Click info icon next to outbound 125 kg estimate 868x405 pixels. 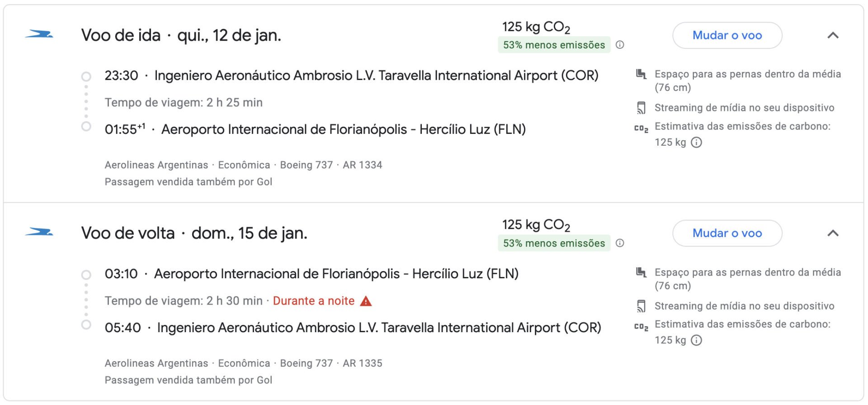[697, 143]
